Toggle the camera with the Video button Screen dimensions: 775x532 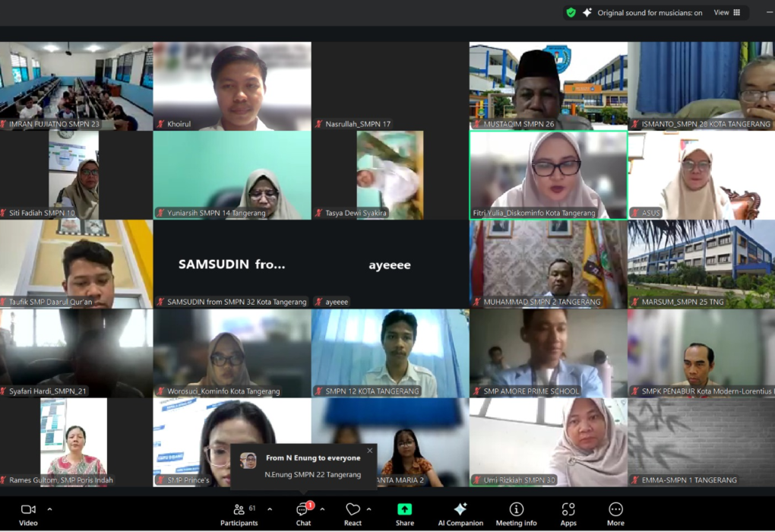28,513
